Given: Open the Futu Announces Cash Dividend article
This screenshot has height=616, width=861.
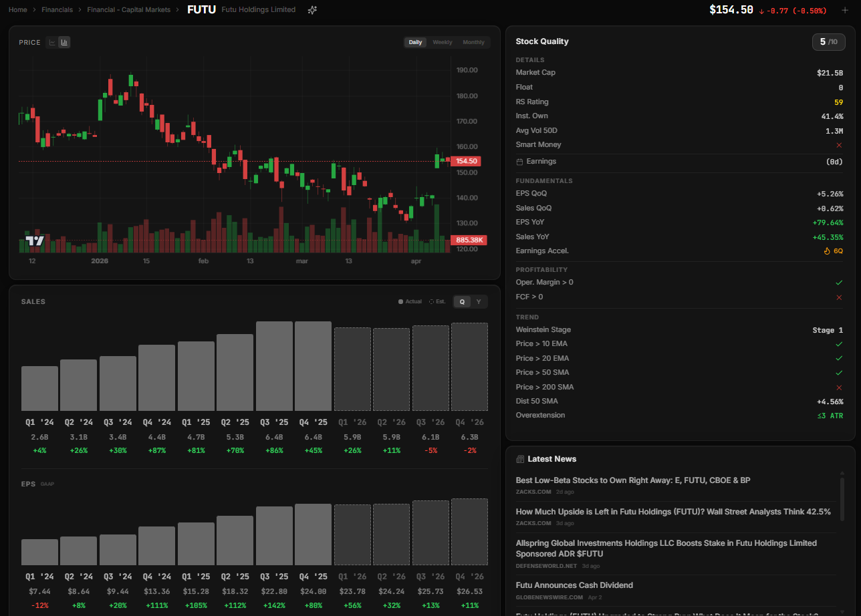Looking at the screenshot, I should point(574,585).
